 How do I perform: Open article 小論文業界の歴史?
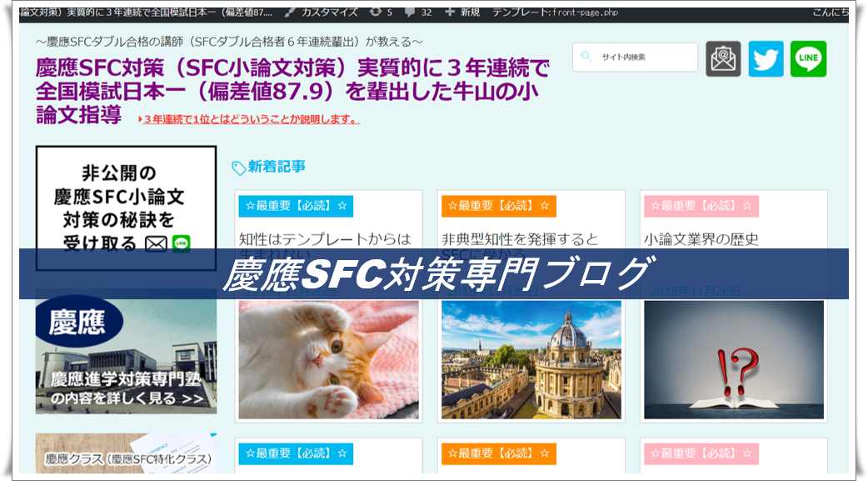(701, 239)
